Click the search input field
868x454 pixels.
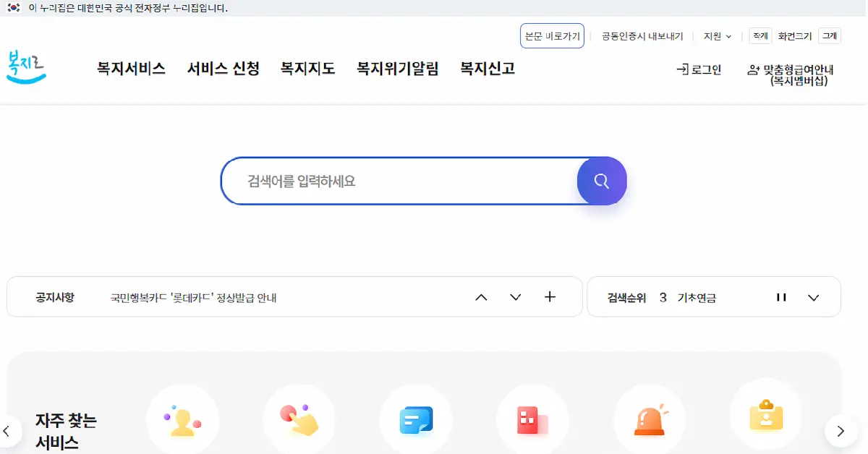coord(399,181)
